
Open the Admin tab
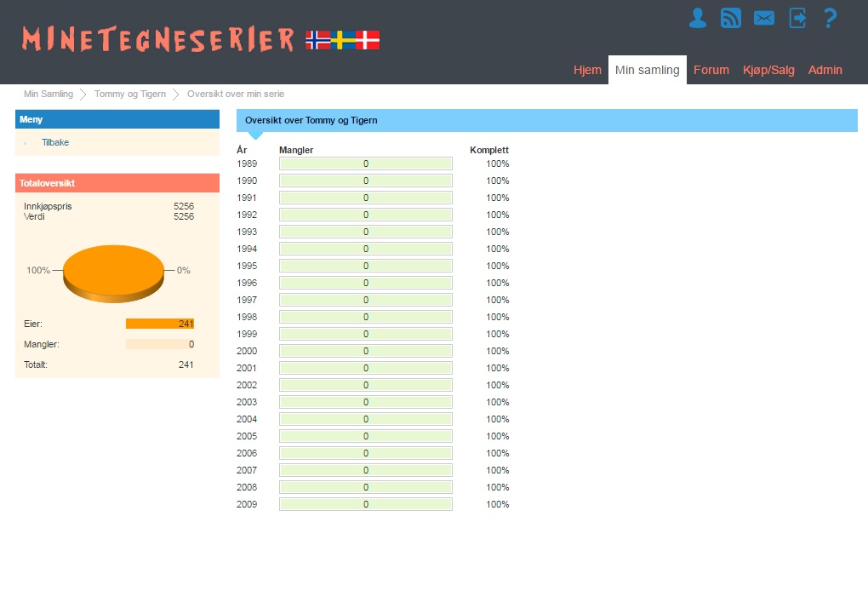825,70
